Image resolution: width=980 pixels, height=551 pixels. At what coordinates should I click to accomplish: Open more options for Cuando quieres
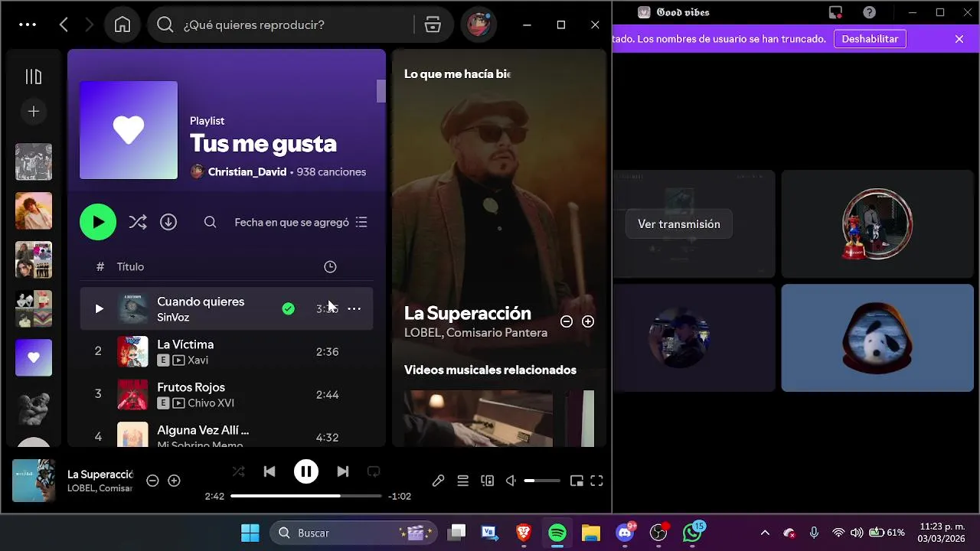click(354, 308)
